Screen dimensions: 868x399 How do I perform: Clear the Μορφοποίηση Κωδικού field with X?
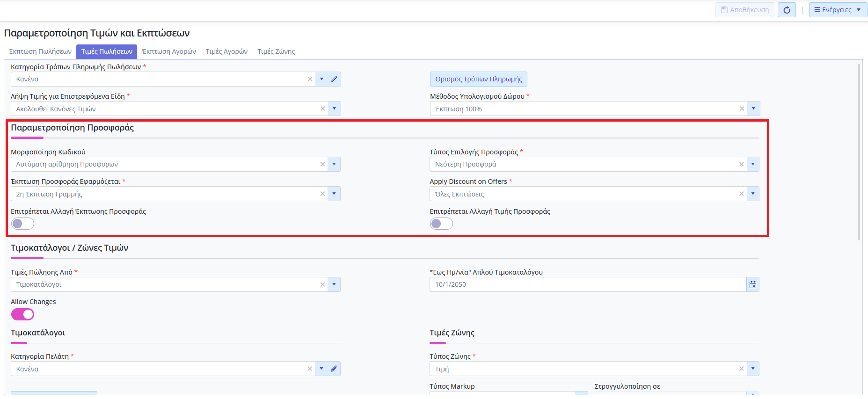tap(322, 164)
